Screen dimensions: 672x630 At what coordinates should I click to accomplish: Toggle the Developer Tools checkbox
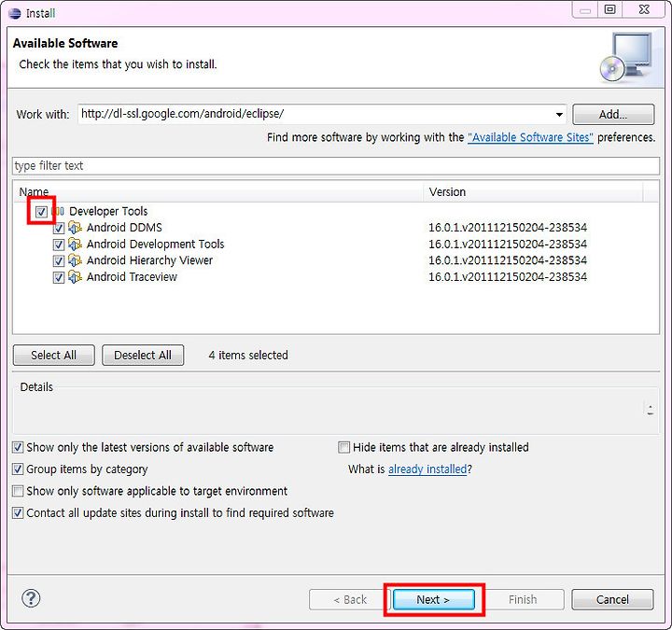coord(41,211)
